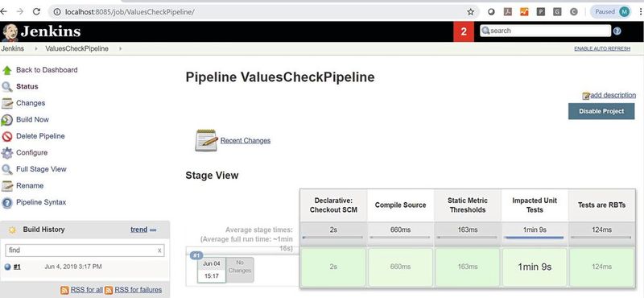The image size is (644, 298).
Task: Click the Impacted Unit Tests 1min 9s cell
Action: point(535,267)
